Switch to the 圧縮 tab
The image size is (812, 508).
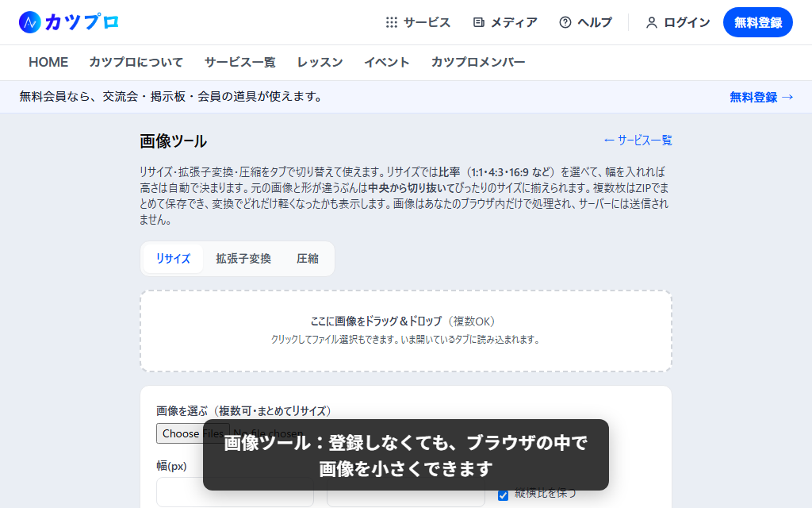(308, 259)
